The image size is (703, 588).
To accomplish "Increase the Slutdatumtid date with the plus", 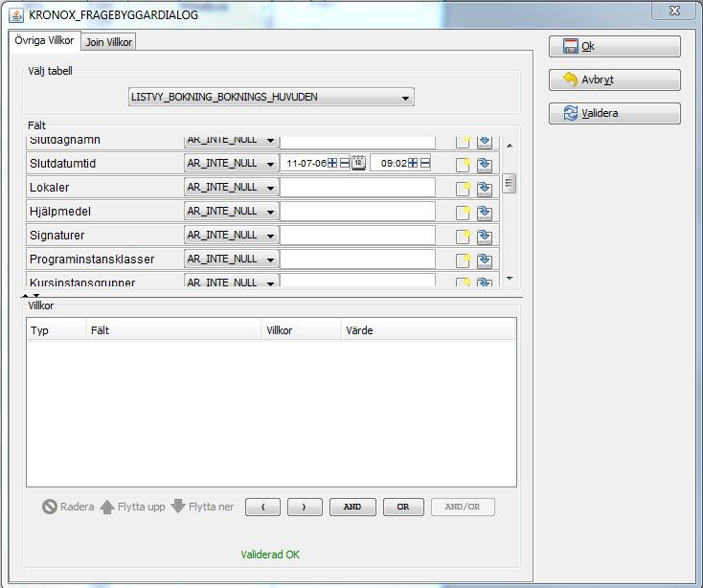I will tap(332, 163).
